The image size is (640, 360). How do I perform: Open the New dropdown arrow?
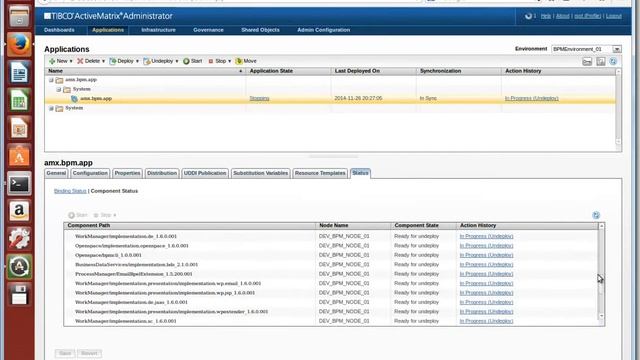tap(71, 61)
